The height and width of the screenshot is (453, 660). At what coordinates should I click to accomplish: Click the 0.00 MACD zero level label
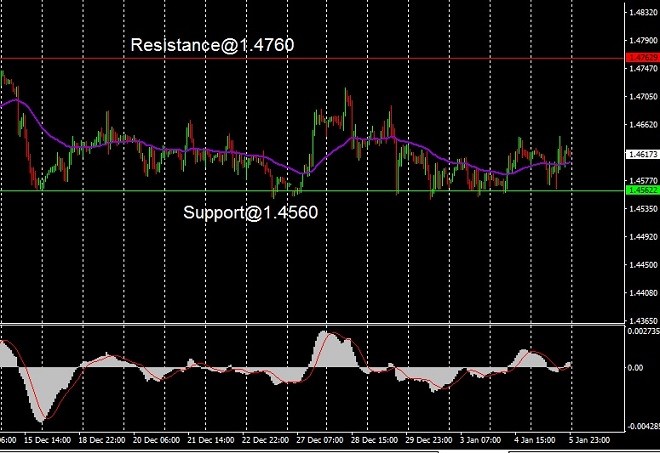[x=635, y=368]
